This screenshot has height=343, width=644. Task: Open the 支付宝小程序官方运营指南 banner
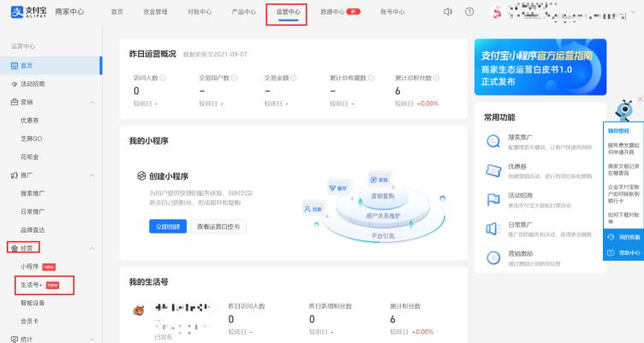[540, 67]
